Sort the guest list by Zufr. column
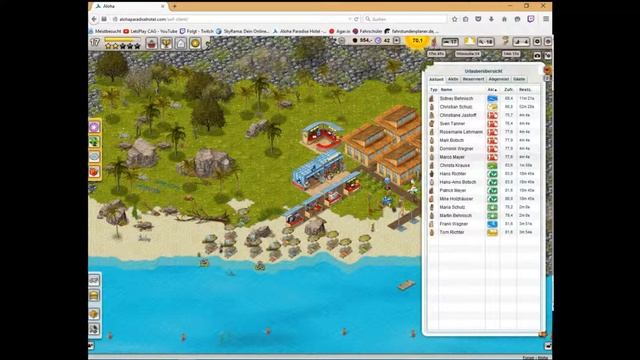Screen dimensions: 640x360 (x=509, y=89)
